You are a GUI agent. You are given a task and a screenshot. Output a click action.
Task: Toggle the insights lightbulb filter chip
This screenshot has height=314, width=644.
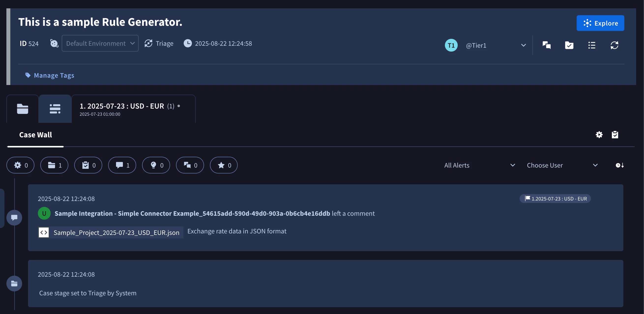tap(156, 165)
